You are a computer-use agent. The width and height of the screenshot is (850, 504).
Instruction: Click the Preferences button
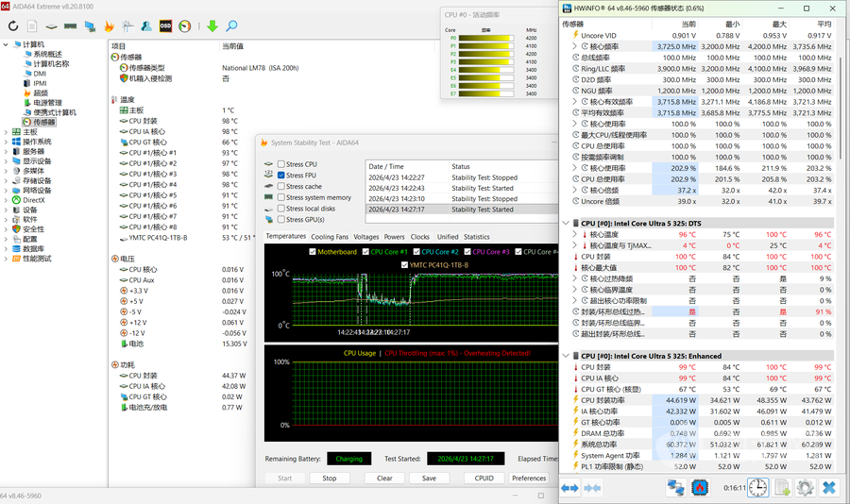coord(529,478)
